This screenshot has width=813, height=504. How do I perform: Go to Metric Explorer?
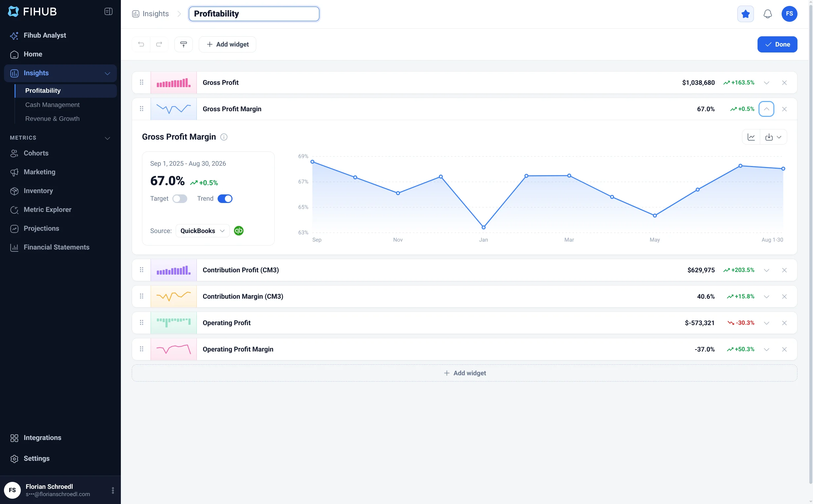(47, 210)
